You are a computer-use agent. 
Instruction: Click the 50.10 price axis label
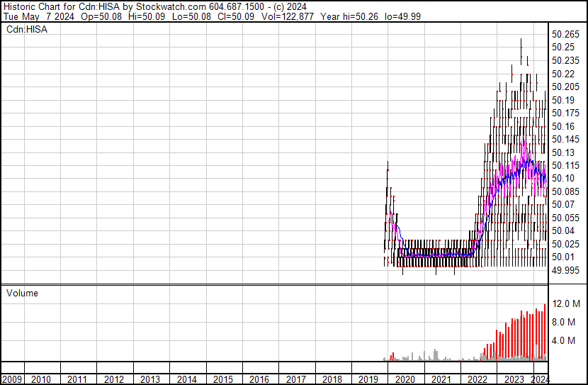tap(563, 179)
